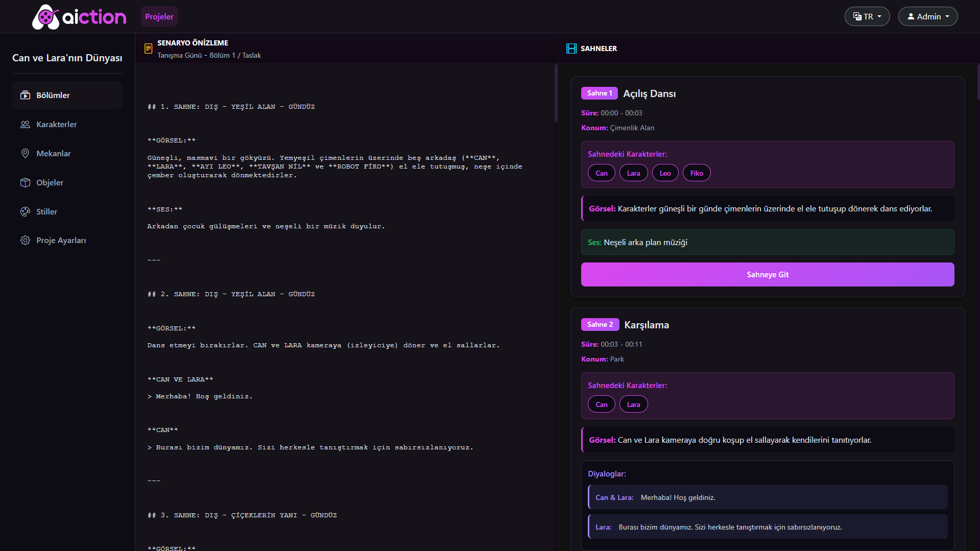Select the Fiko character tag
Viewport: 980px width, 551px height.
tap(696, 173)
